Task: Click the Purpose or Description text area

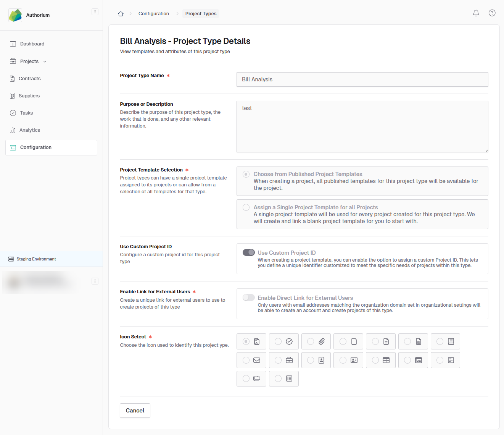Action: coord(362,126)
